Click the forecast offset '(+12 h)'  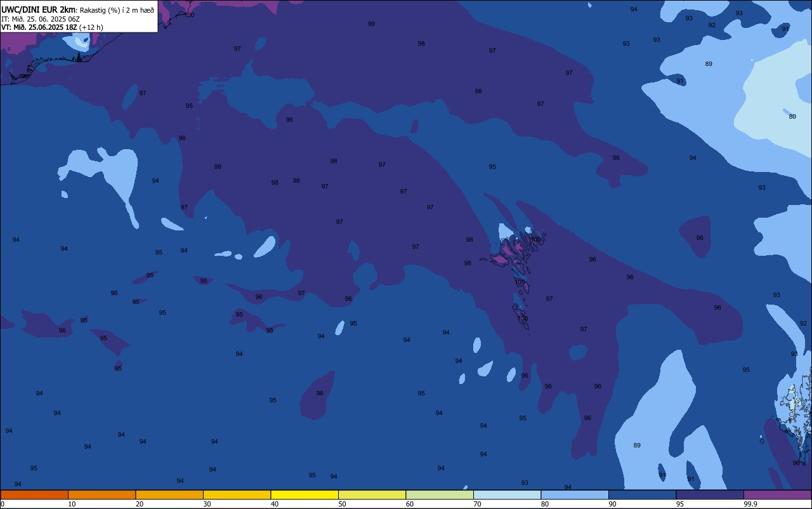(x=91, y=27)
